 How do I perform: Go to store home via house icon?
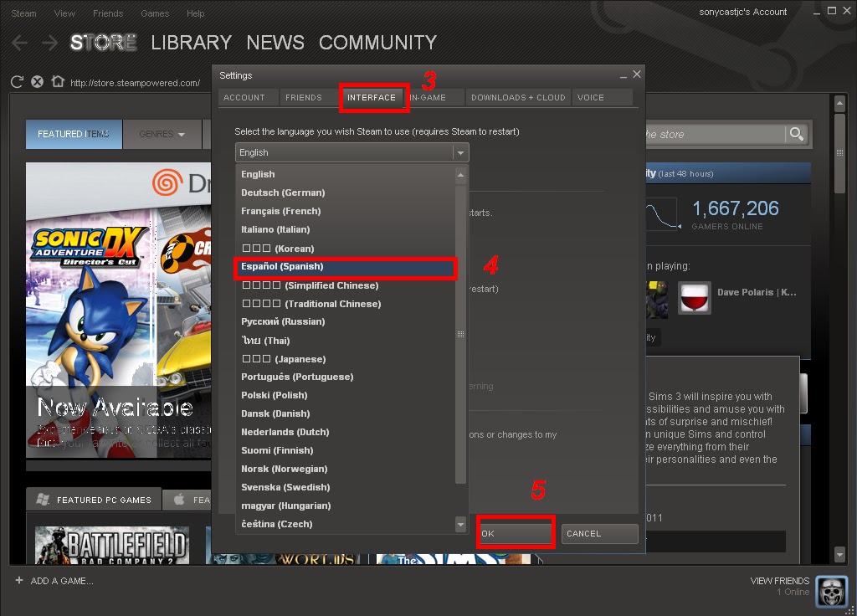click(58, 81)
